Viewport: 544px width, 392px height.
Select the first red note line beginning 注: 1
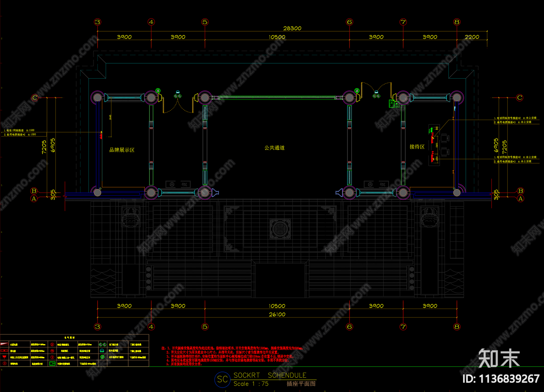pos(232,348)
